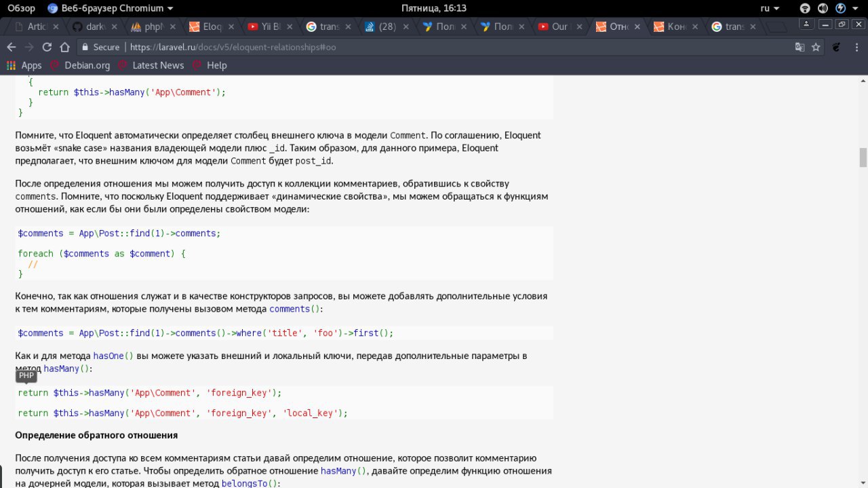Open the Help bookmark
This screenshot has height=488, width=868.
point(209,65)
